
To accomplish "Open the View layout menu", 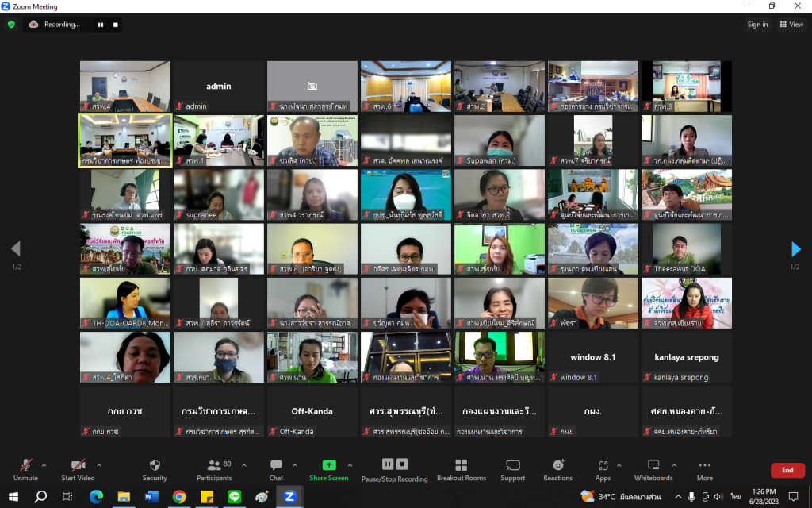I will [x=791, y=25].
